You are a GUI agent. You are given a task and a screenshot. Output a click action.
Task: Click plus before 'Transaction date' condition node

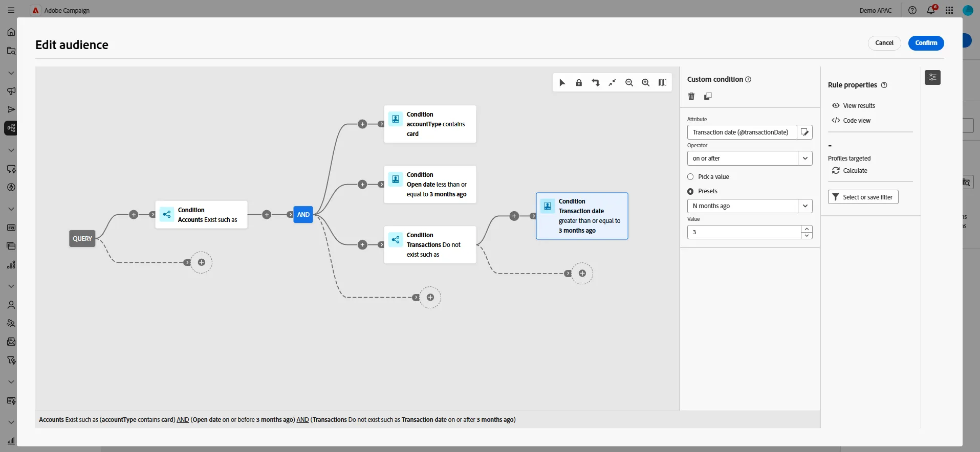514,216
